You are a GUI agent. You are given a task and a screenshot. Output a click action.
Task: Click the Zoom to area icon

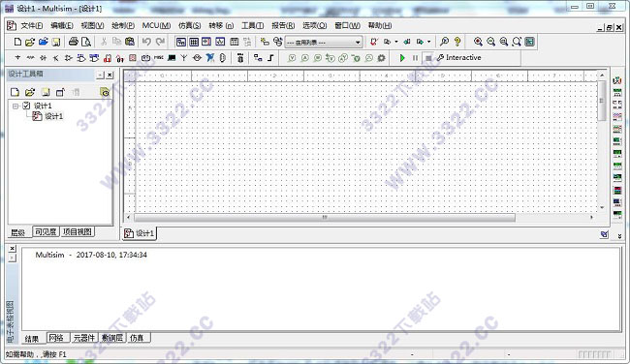point(503,42)
